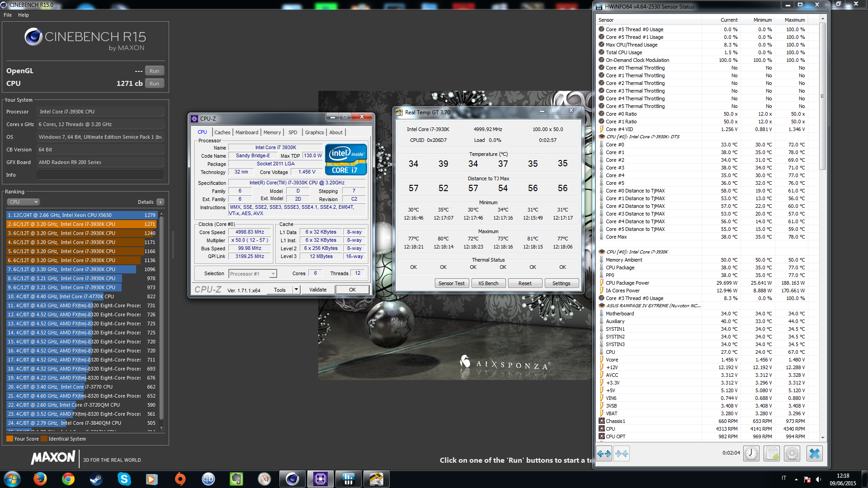The height and width of the screenshot is (488, 868).
Task: Open Steam from the taskbar
Action: click(96, 479)
